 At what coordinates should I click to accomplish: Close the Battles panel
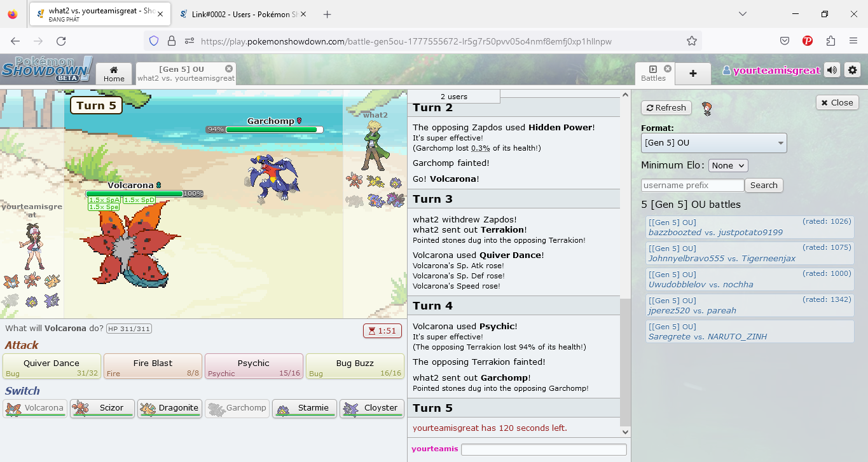(x=837, y=102)
